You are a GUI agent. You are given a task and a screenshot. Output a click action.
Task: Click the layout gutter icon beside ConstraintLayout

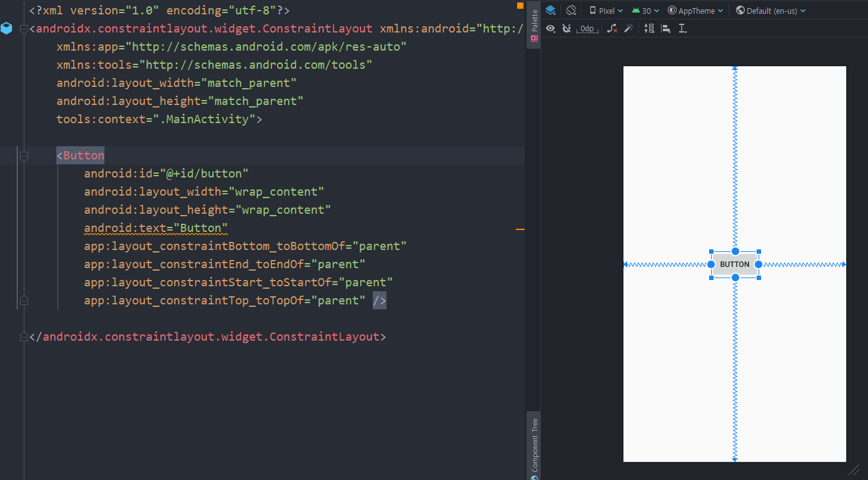coord(6,29)
